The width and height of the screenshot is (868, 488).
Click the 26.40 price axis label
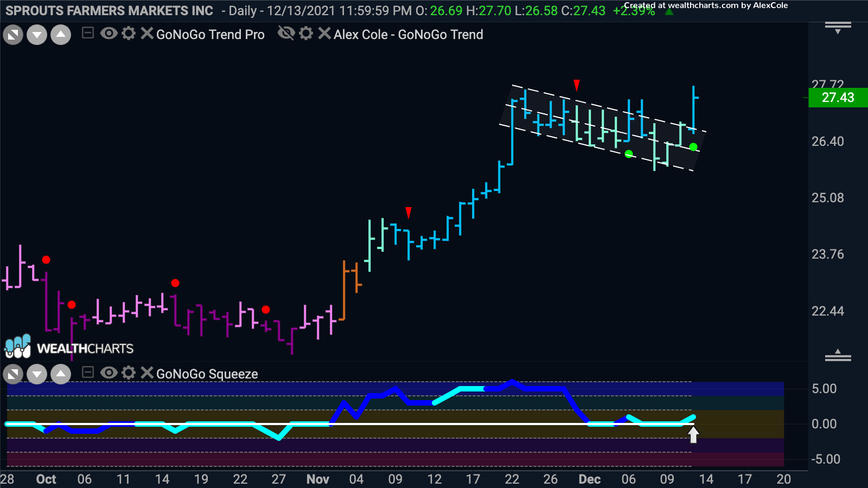point(828,142)
